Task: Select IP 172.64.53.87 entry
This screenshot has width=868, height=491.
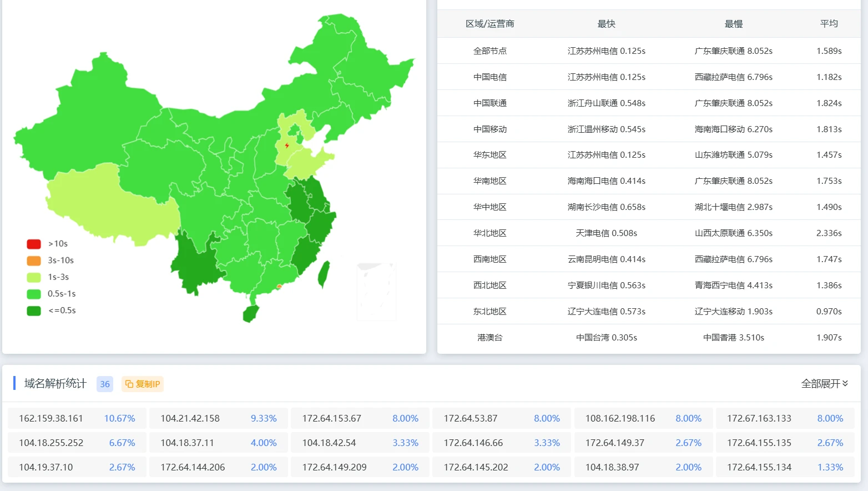Action: (502, 418)
